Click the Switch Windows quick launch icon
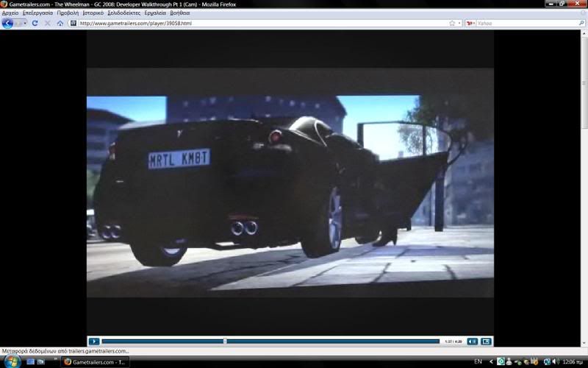This screenshot has height=368, width=588. pos(40,361)
